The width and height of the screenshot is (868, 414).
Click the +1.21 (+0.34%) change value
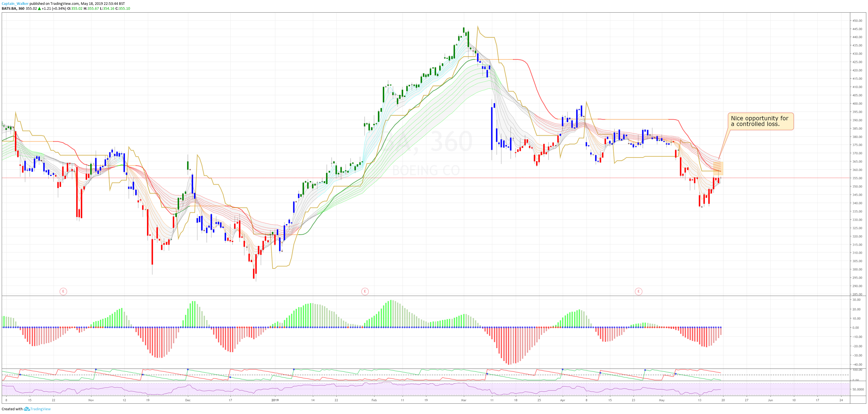coord(54,9)
